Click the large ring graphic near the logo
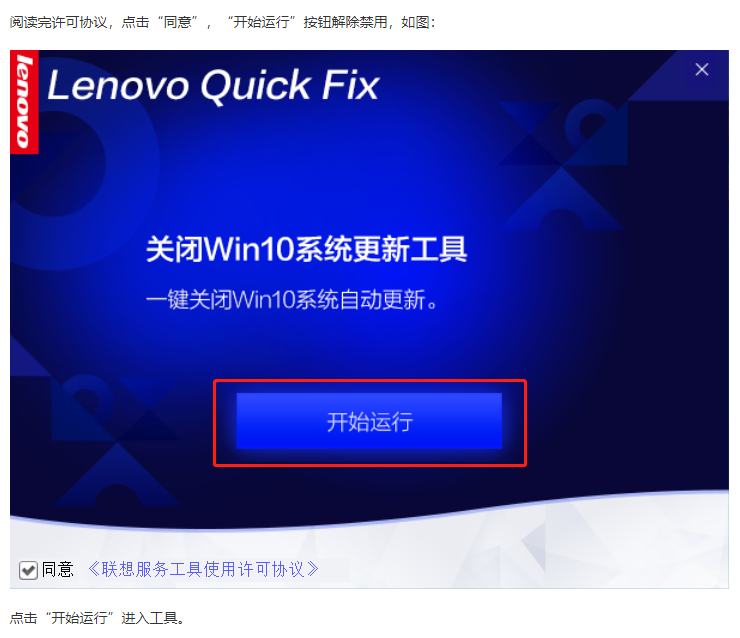This screenshot has height=638, width=740. tap(57, 164)
